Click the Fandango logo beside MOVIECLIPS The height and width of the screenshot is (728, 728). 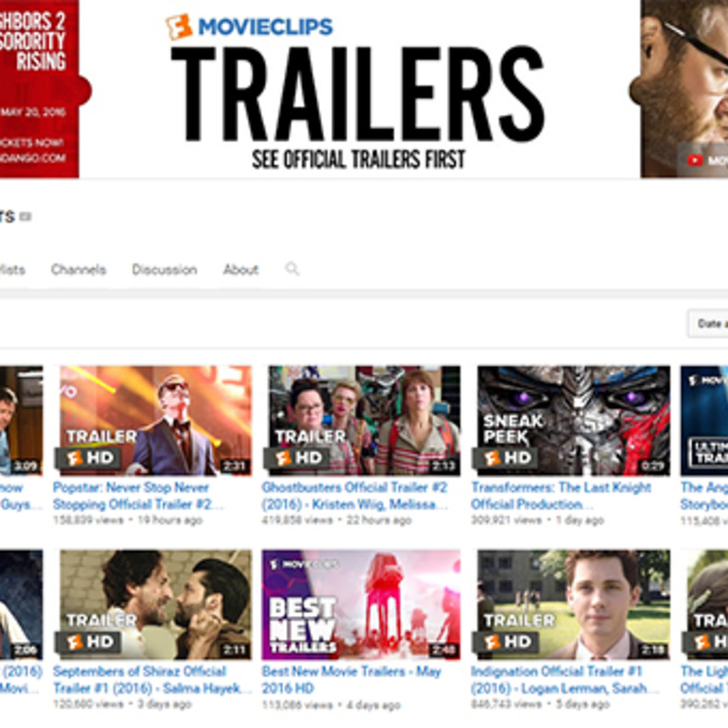179,27
